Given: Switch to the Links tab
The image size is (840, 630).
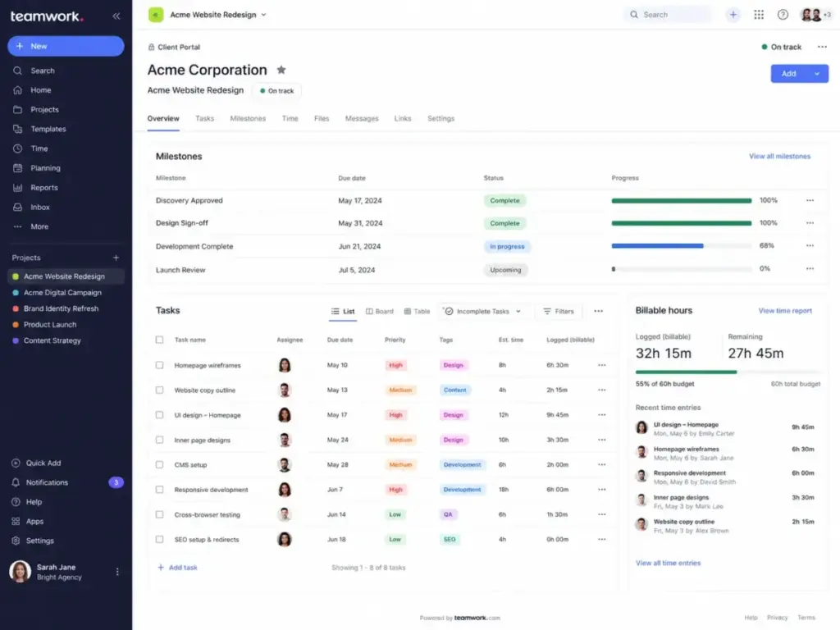Looking at the screenshot, I should tap(403, 118).
